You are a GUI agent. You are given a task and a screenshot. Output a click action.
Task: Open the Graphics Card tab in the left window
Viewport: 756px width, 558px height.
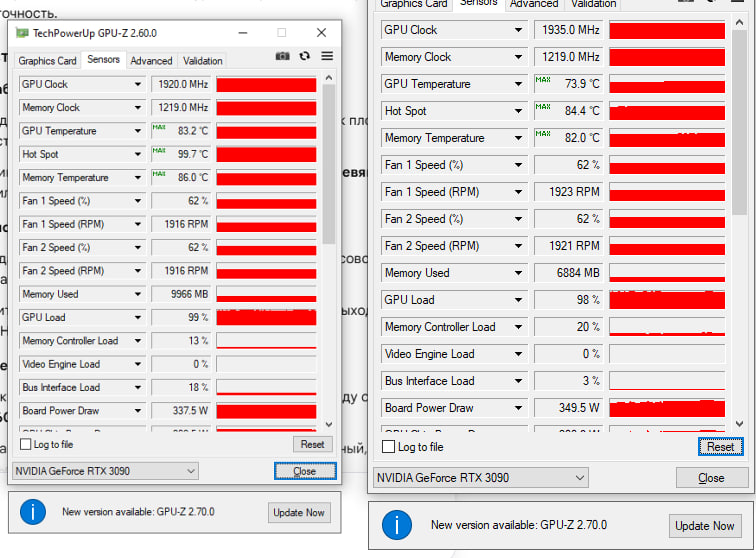click(47, 61)
